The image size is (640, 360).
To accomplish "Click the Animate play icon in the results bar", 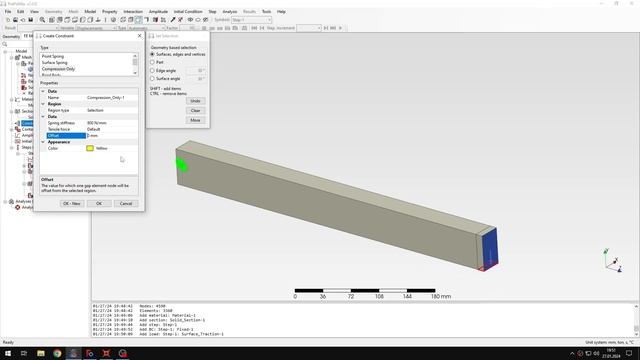I will (340, 28).
